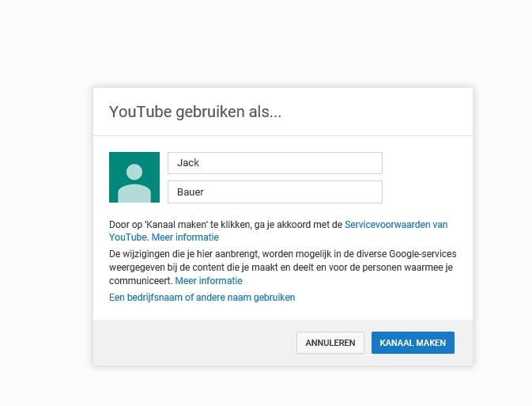
Task: Click the Kanaal maken button
Action: [413, 343]
